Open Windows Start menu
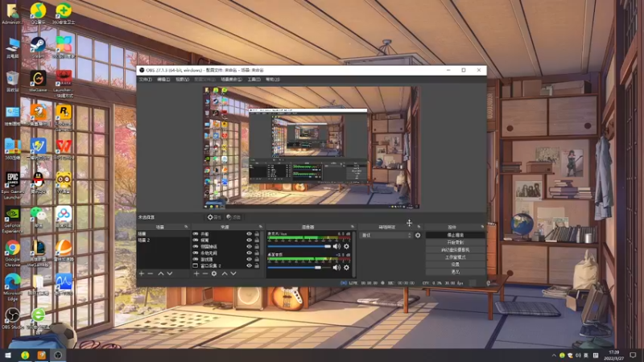Viewport: 644px width, 362px height. pyautogui.click(x=8, y=356)
